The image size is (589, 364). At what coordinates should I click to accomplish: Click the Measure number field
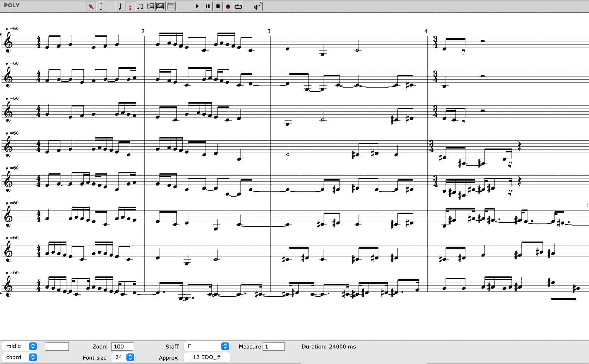(273, 347)
